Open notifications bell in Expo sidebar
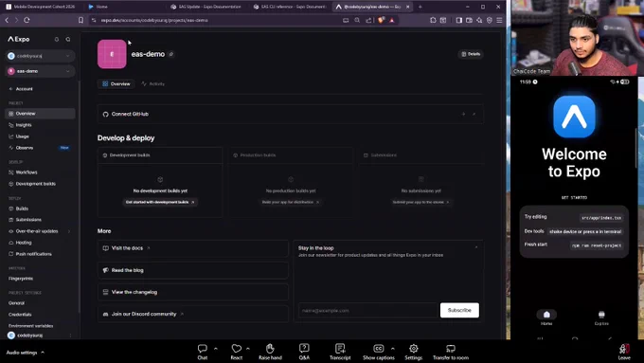 57,40
